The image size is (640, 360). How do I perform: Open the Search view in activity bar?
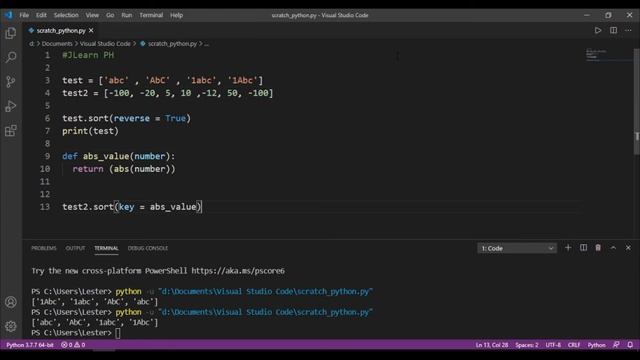[11, 57]
